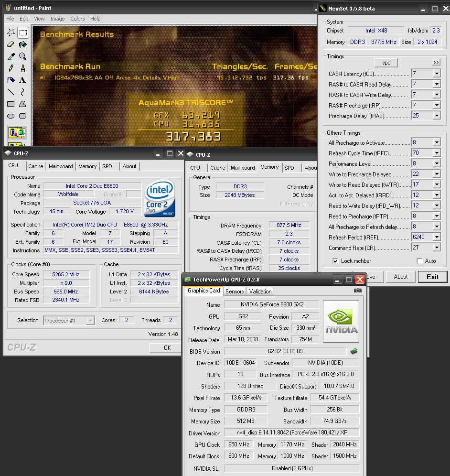450x476 pixels.
Task: Switch to the Sensors tab in GPU-Z
Action: coord(235,292)
